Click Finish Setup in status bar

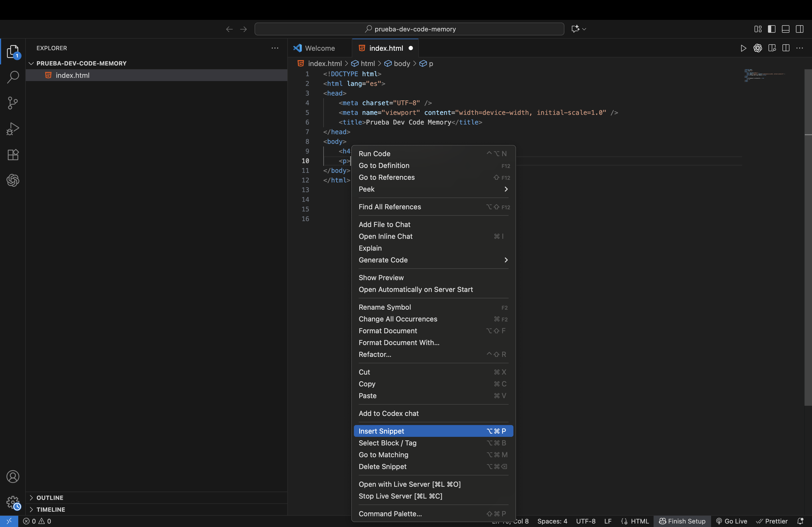coord(682,521)
